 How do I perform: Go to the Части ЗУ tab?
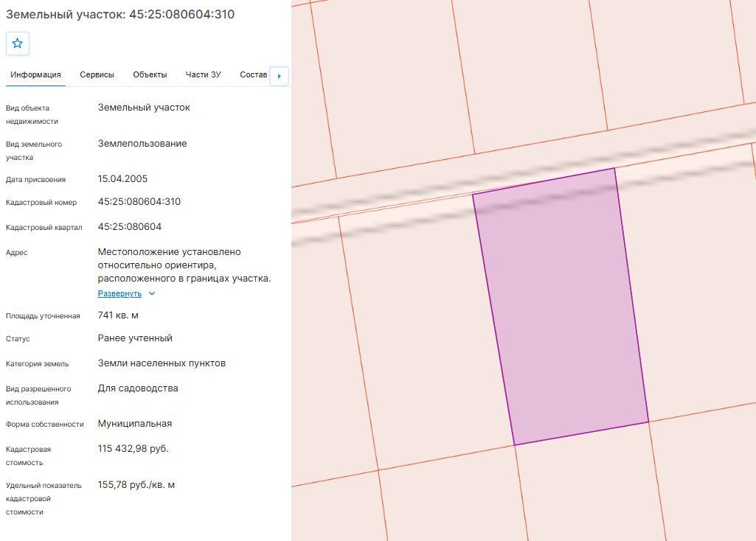(x=203, y=74)
